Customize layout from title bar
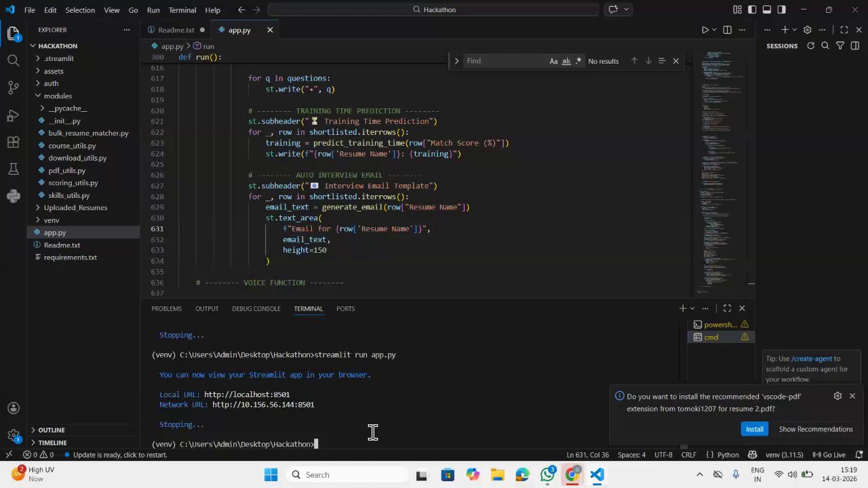Viewport: 868px width, 488px height. click(737, 9)
